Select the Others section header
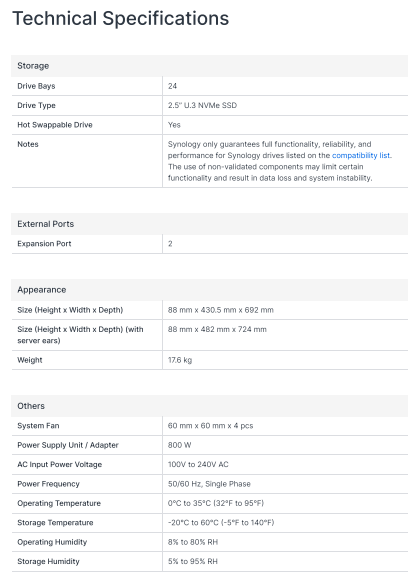The image size is (413, 576). tap(209, 406)
